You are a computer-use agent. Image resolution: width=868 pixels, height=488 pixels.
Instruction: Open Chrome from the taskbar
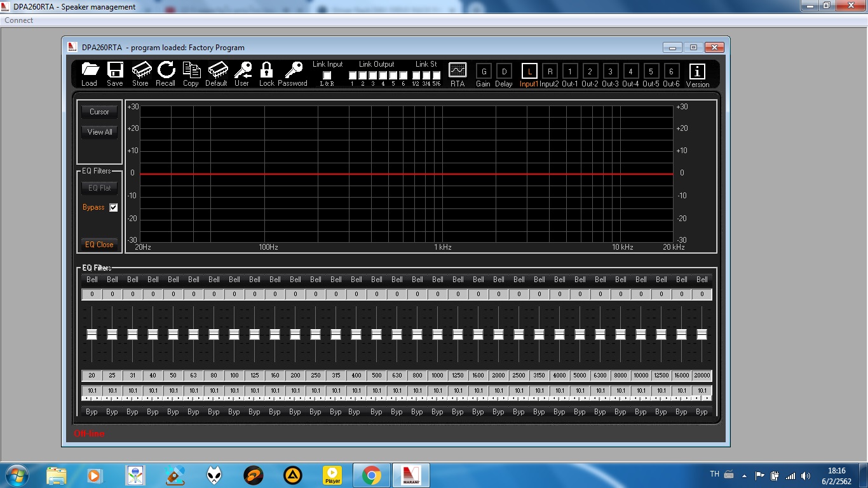click(372, 475)
